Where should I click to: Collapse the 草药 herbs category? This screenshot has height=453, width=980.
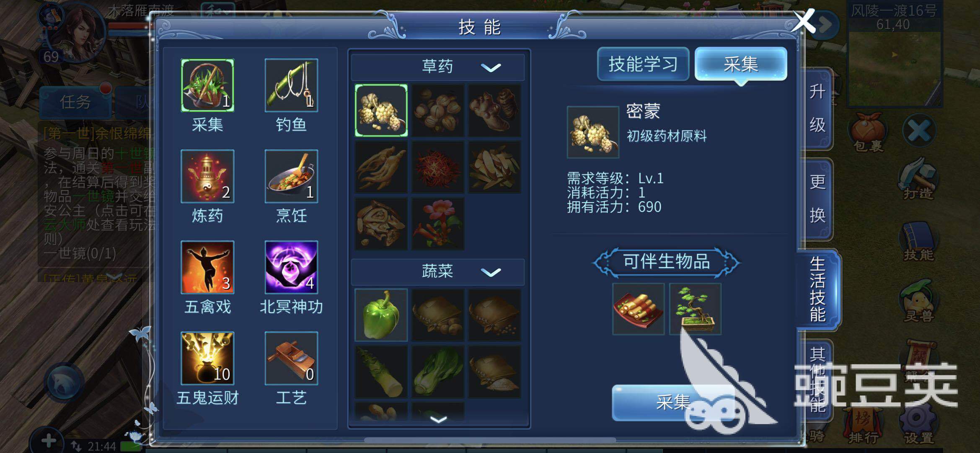click(491, 67)
